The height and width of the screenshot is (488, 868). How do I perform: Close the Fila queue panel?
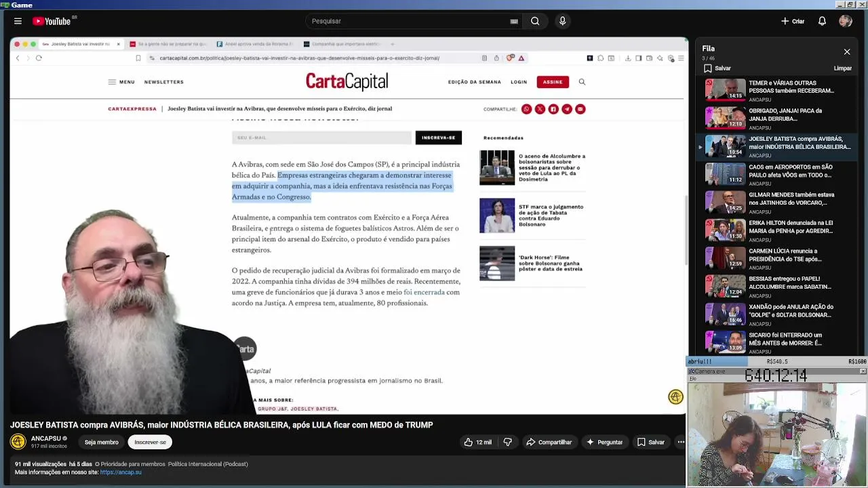click(847, 52)
